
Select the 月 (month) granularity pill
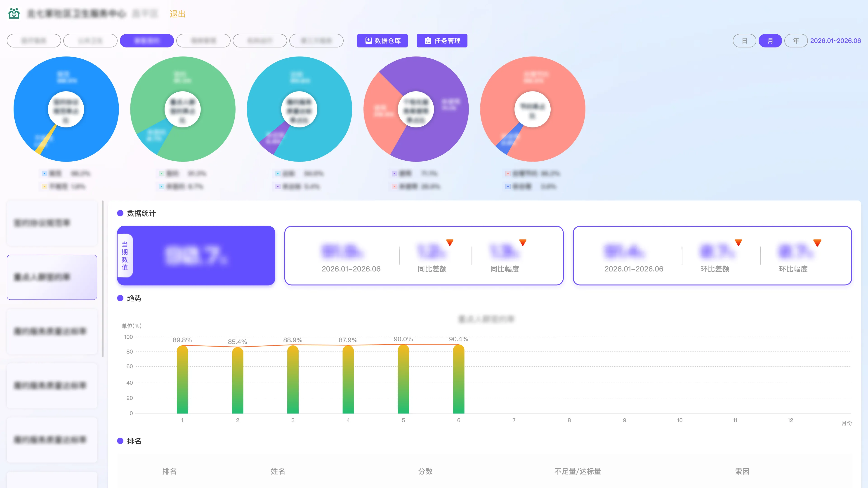(x=770, y=41)
